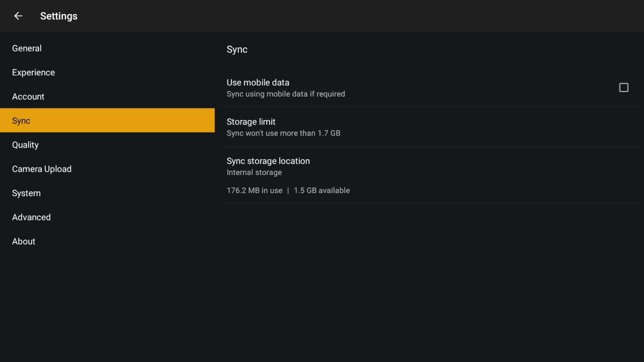Click the Settings title in header

[x=59, y=16]
